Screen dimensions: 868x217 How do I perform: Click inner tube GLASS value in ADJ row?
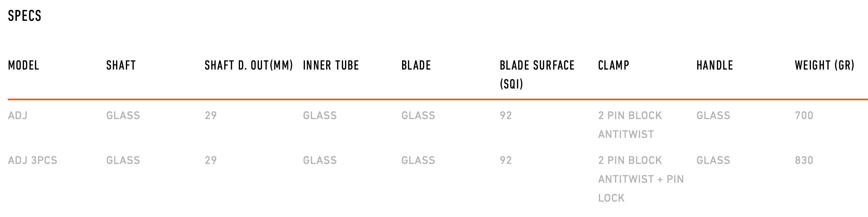(x=319, y=116)
